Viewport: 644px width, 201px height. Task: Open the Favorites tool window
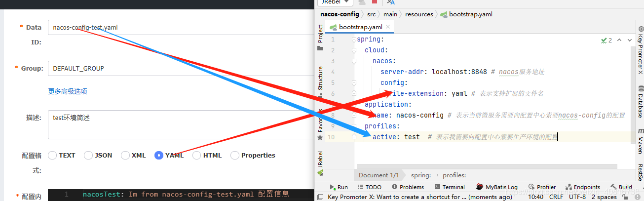click(x=320, y=123)
